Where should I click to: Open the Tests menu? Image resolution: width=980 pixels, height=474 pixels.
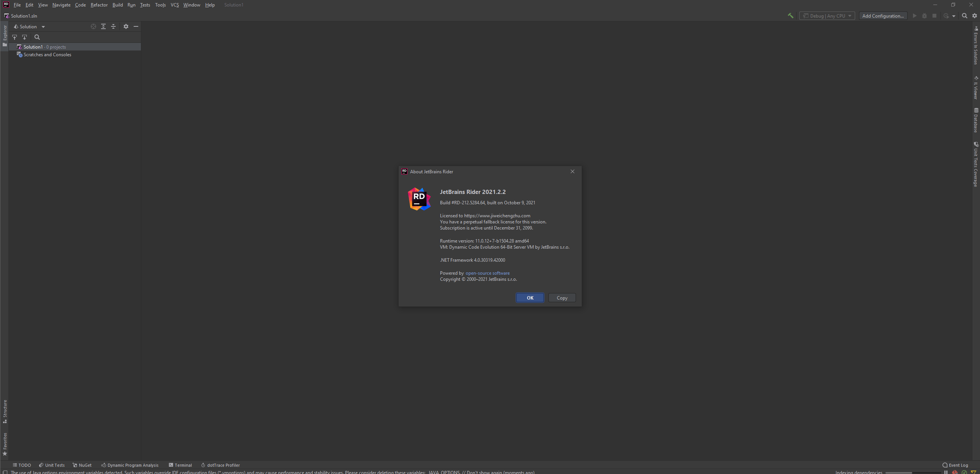(145, 5)
